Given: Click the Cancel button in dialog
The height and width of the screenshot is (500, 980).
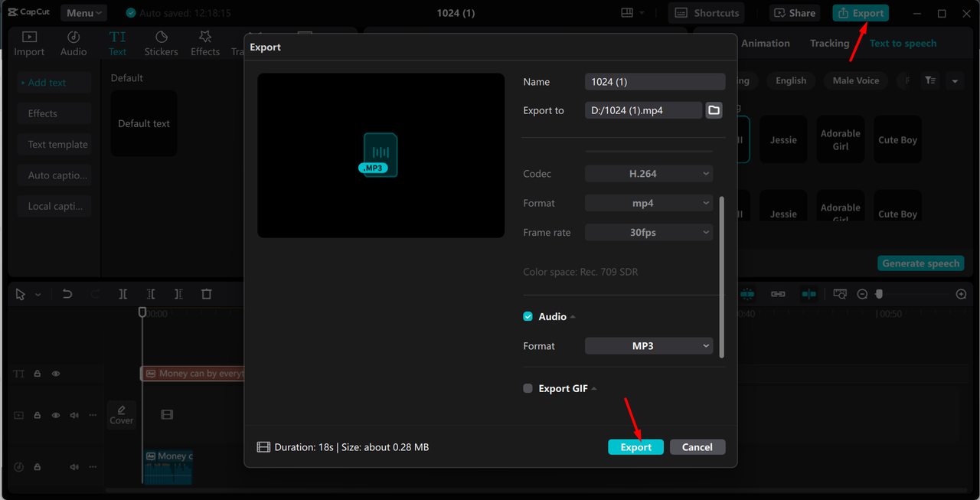Looking at the screenshot, I should [697, 447].
